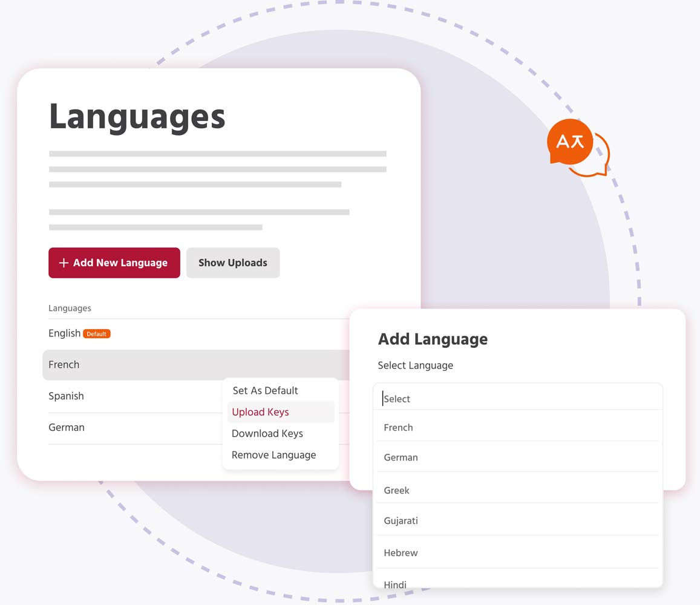This screenshot has width=700, height=605.
Task: Choose Upload Keys in context menu
Action: (x=280, y=412)
